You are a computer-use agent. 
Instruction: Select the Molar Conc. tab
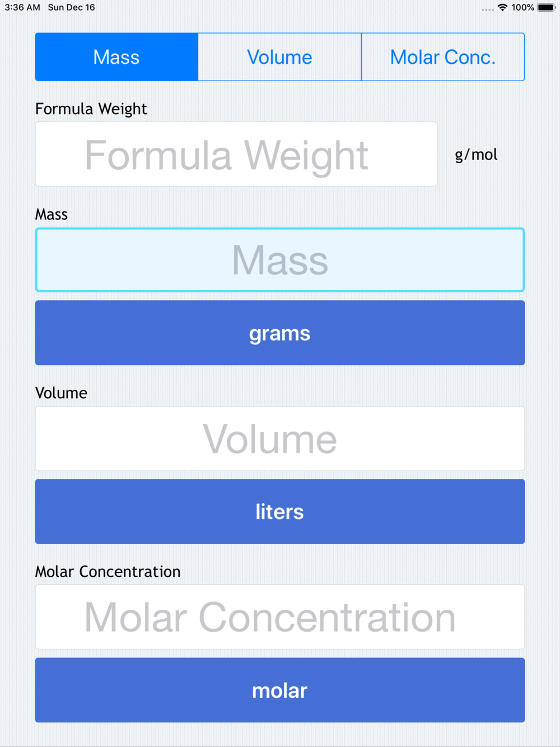tap(443, 57)
